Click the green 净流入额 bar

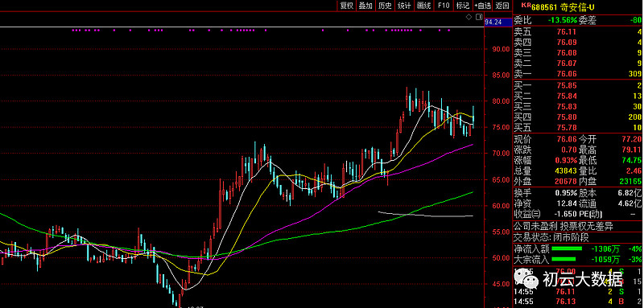(567, 248)
